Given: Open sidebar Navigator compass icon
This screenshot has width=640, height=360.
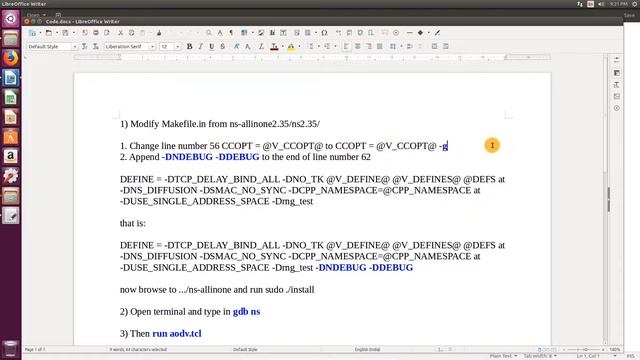Looking at the screenshot, I should (616, 108).
